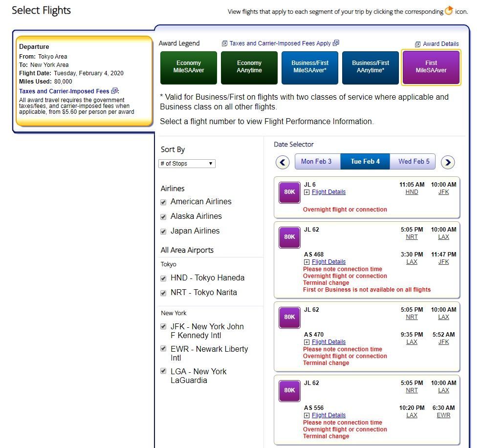Click the popup icon beside Award Details
504x448 pixels.
tap(417, 44)
